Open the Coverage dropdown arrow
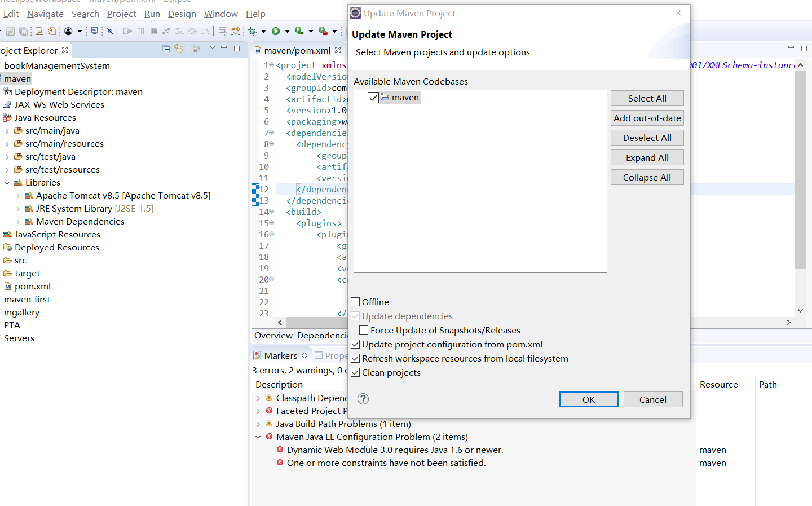 [x=311, y=32]
